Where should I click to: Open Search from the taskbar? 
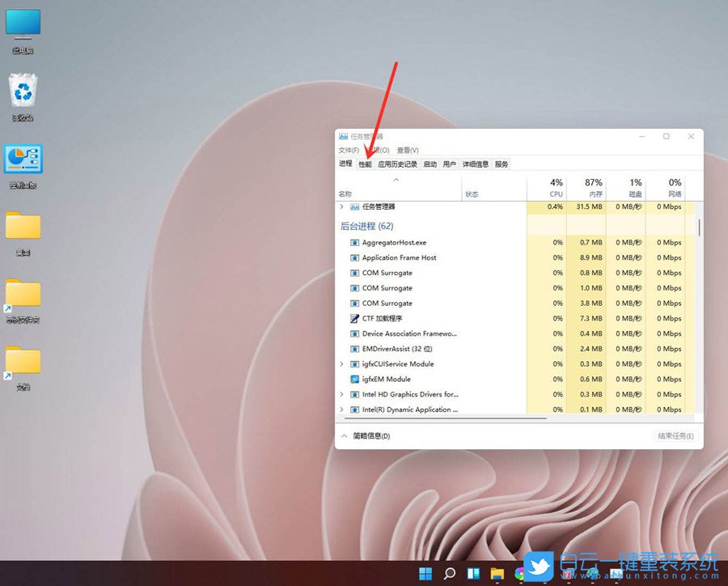[448, 573]
